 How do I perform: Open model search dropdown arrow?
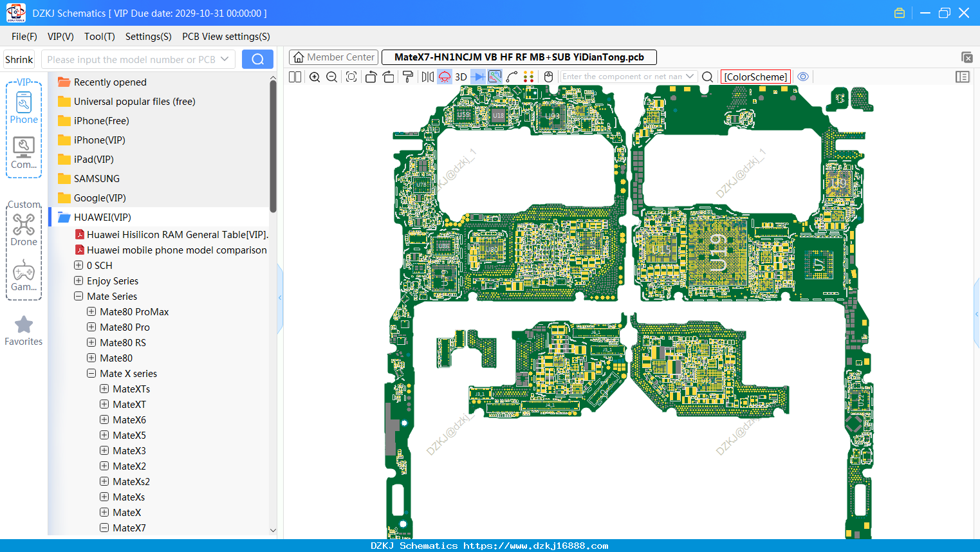[x=225, y=59]
